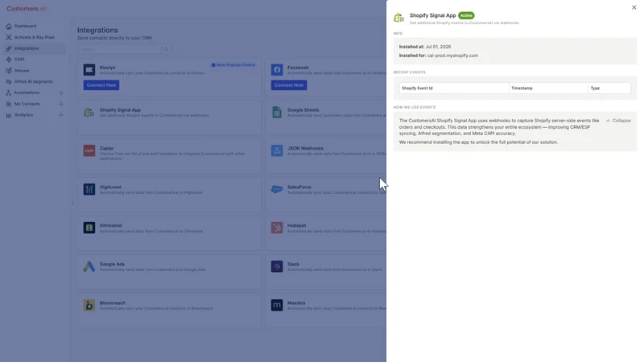Click the Automations sidebar icon
Image resolution: width=644 pixels, height=362 pixels.
click(9, 93)
